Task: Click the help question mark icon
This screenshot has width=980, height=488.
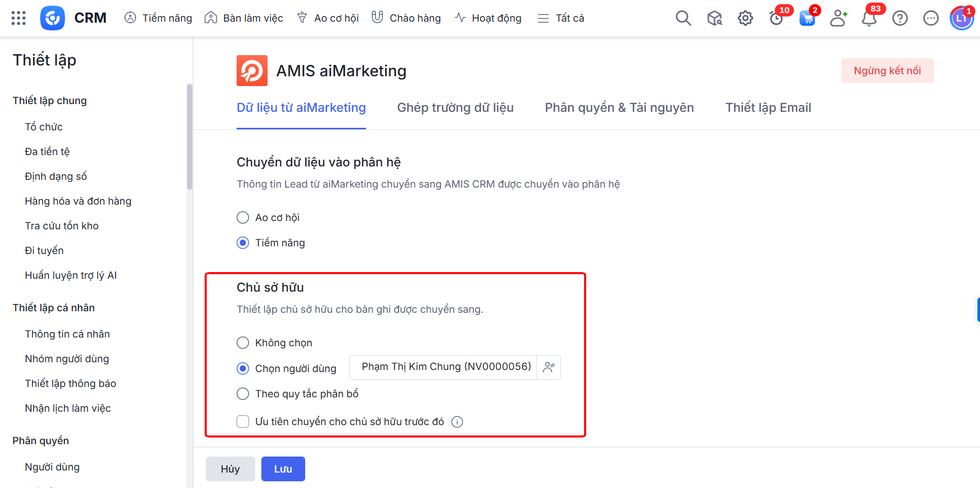Action: (x=900, y=19)
